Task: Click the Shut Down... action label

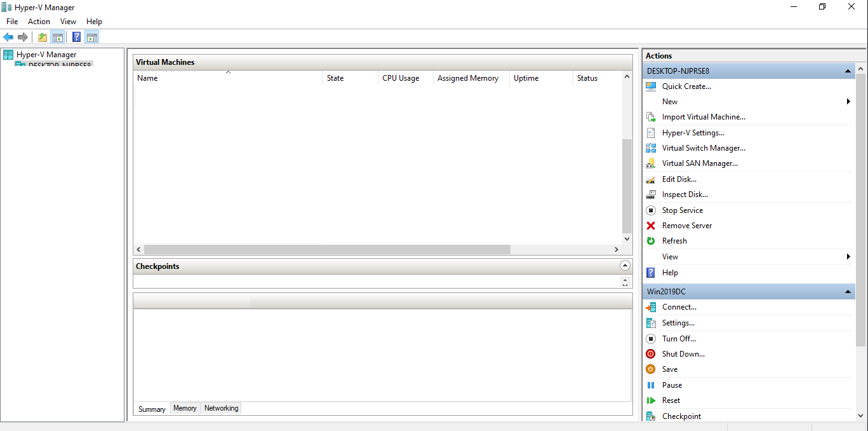Action: click(x=683, y=354)
